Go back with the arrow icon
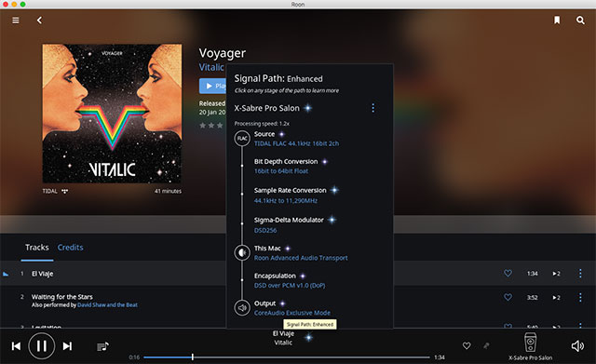 [39, 20]
